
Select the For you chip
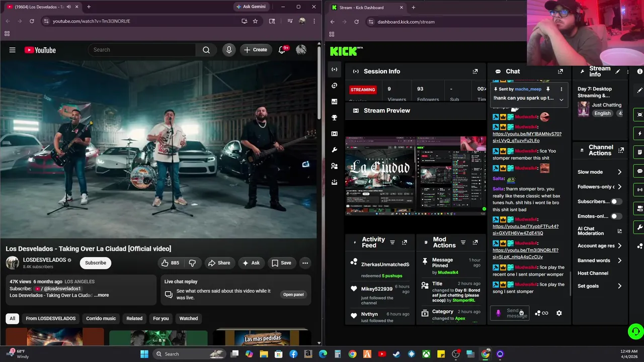[161, 318]
